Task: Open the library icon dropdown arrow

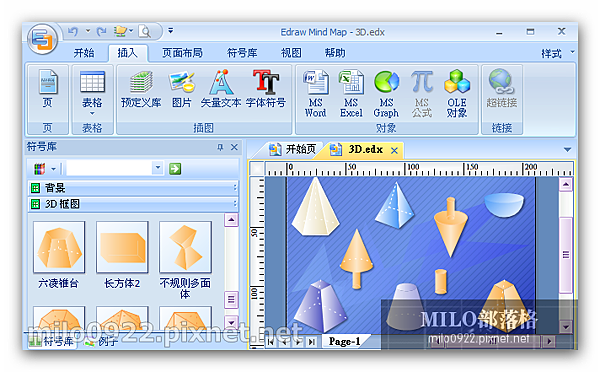Action: pos(54,169)
